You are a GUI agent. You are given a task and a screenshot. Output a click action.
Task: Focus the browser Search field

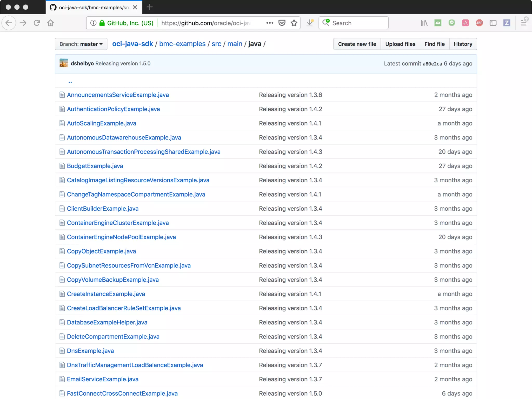358,23
